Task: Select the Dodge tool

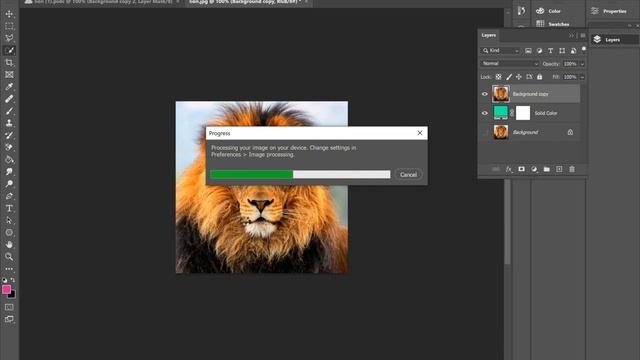Action: point(9,184)
